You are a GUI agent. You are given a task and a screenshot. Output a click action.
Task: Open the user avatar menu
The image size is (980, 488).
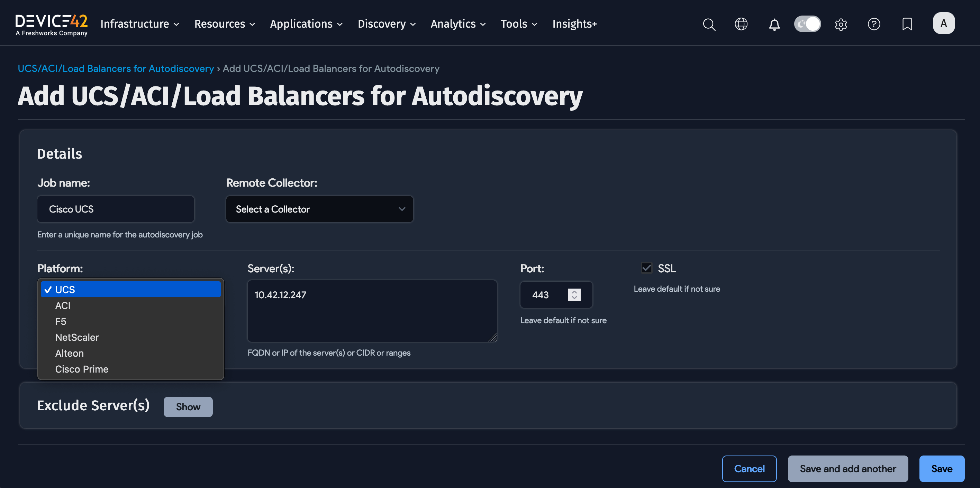[943, 24]
